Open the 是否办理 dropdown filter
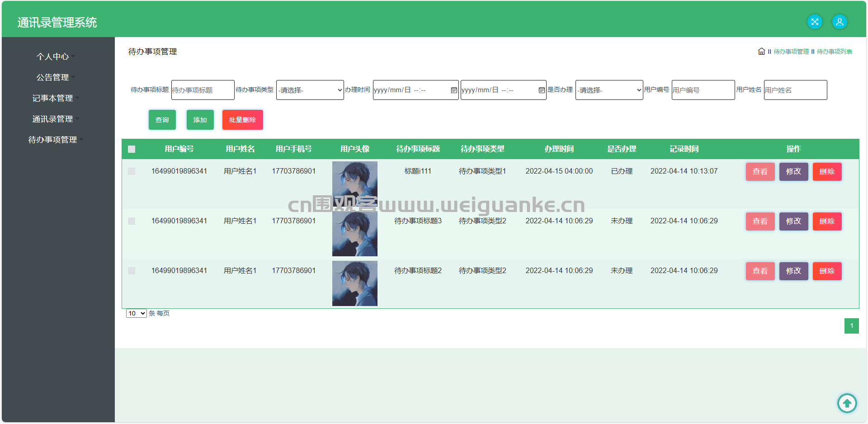868x424 pixels. 609,90
